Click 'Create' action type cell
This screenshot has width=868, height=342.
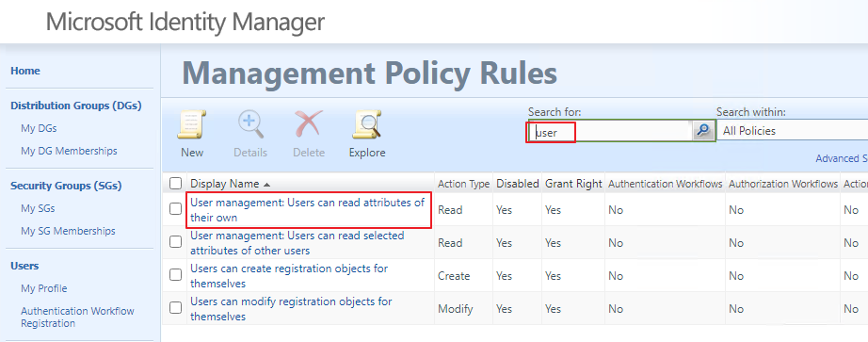[x=454, y=275]
